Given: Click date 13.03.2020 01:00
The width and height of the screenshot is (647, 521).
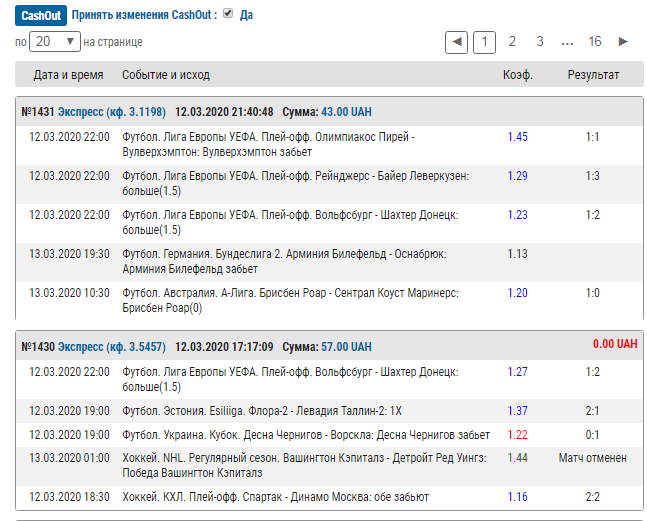Looking at the screenshot, I should [69, 458].
